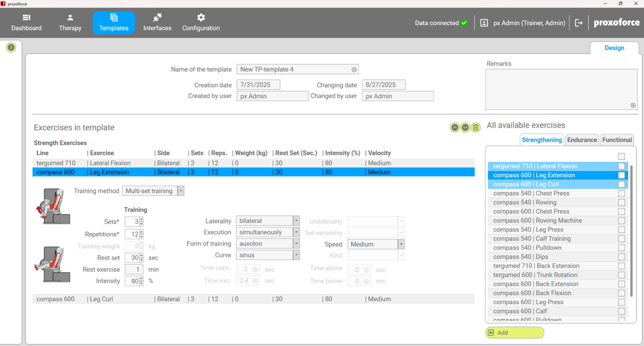Viewport: 644px width, 346px height.
Task: Open the Interfaces section
Action: coord(157,23)
